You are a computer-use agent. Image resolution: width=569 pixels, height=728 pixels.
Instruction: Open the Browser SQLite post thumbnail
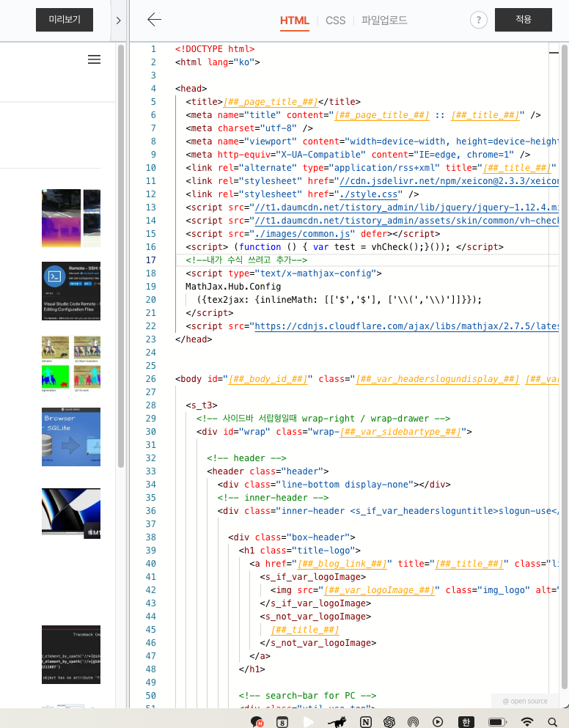pos(71,437)
